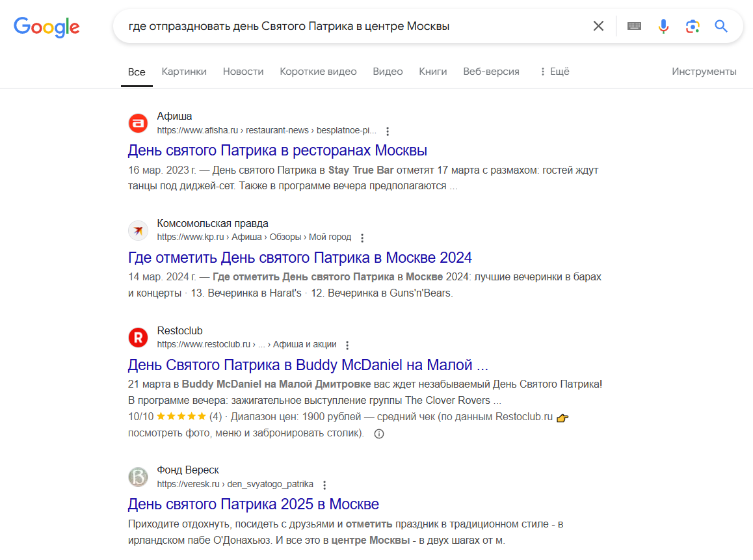Click the blue search magnifier icon

720,26
